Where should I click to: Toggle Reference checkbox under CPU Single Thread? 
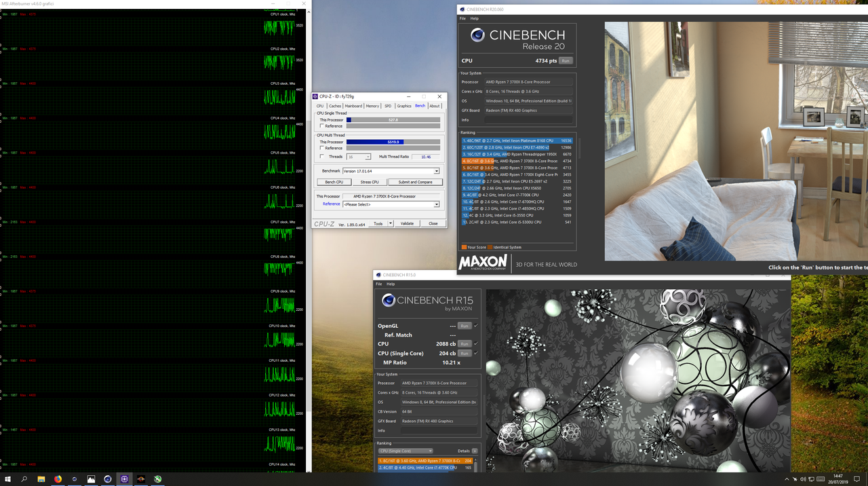click(x=321, y=126)
